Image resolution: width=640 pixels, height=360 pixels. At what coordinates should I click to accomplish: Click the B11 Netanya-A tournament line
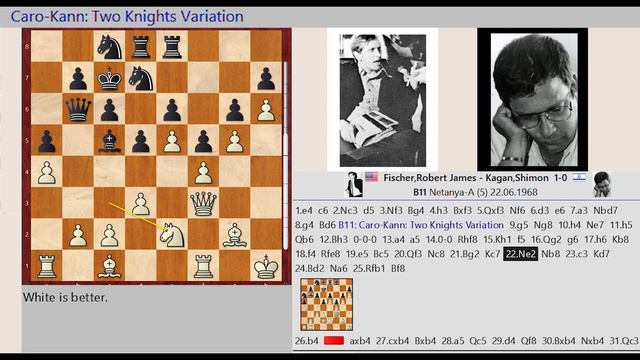pos(475,192)
